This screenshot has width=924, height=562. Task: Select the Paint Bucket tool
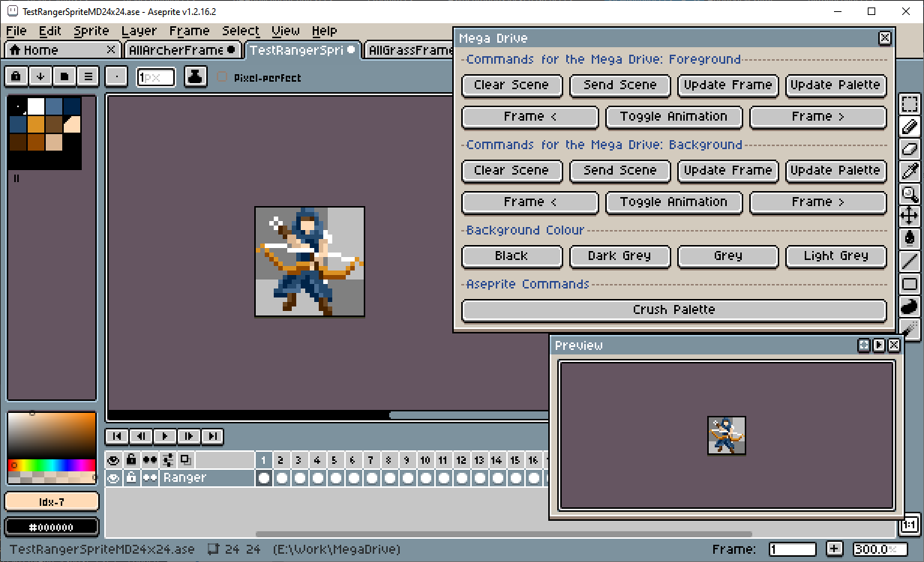[910, 239]
